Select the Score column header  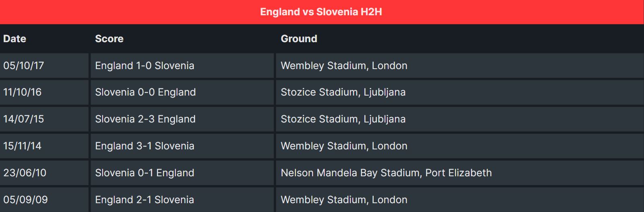pos(109,39)
